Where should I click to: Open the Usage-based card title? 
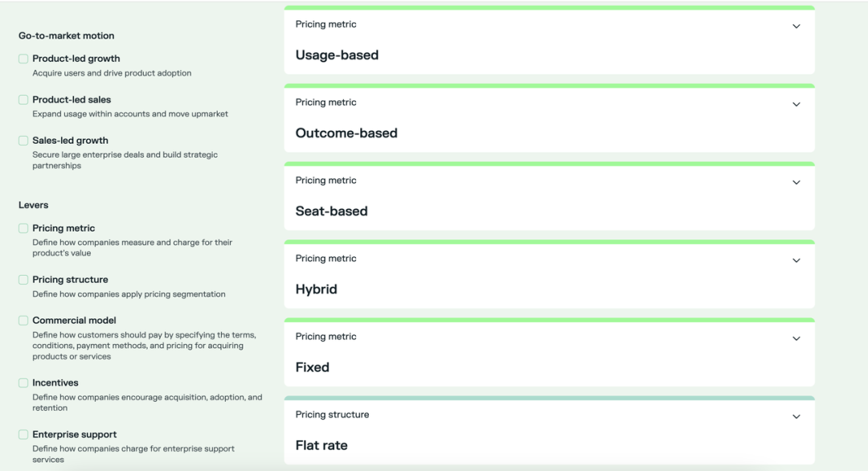(x=337, y=55)
